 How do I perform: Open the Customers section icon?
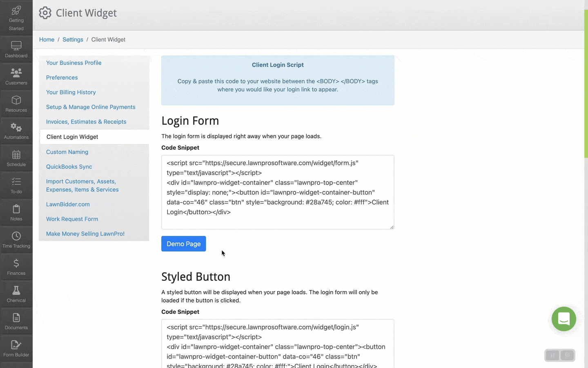pyautogui.click(x=16, y=73)
